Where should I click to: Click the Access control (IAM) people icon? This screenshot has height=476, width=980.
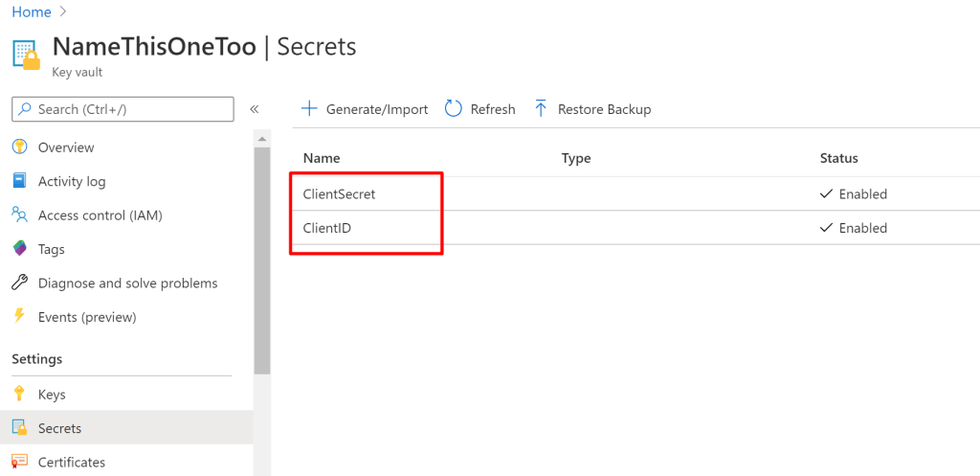[19, 215]
